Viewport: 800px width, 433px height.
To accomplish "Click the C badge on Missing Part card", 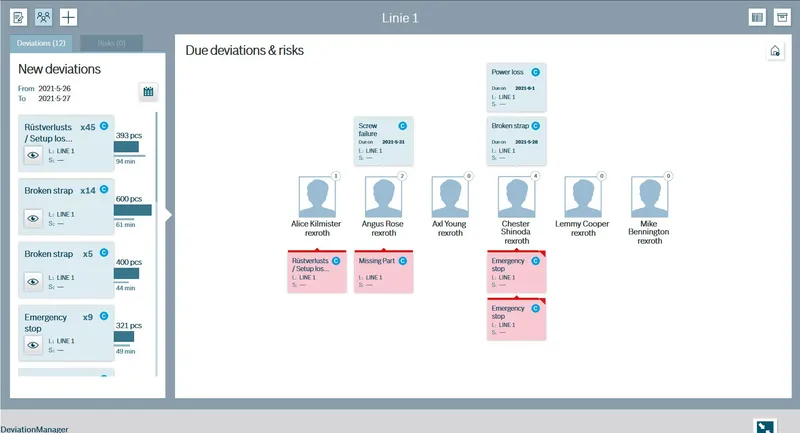I will [403, 261].
